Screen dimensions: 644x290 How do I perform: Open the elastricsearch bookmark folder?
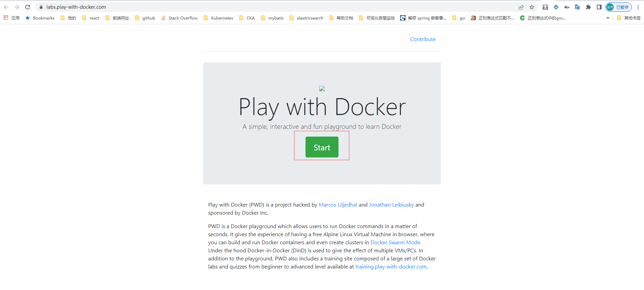click(x=306, y=18)
